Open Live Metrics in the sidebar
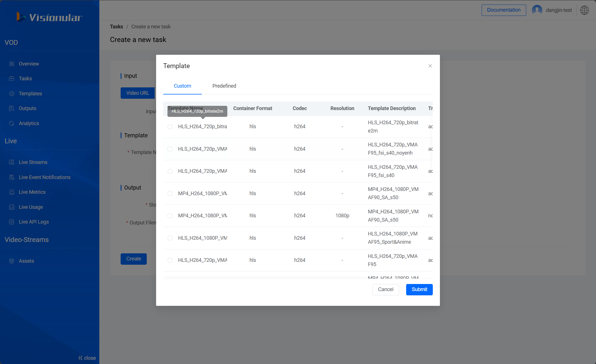 click(32, 192)
